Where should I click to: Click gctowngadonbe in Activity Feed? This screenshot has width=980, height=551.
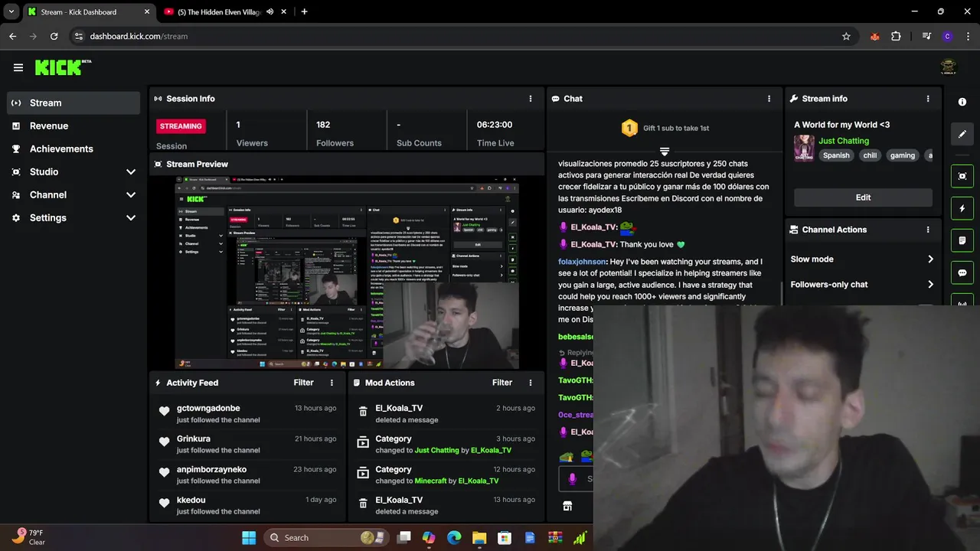coord(208,408)
